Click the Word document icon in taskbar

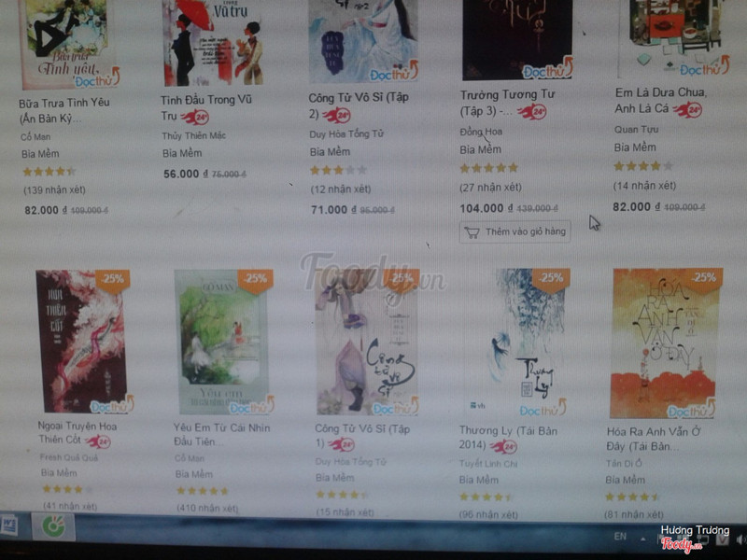[x=9, y=525]
